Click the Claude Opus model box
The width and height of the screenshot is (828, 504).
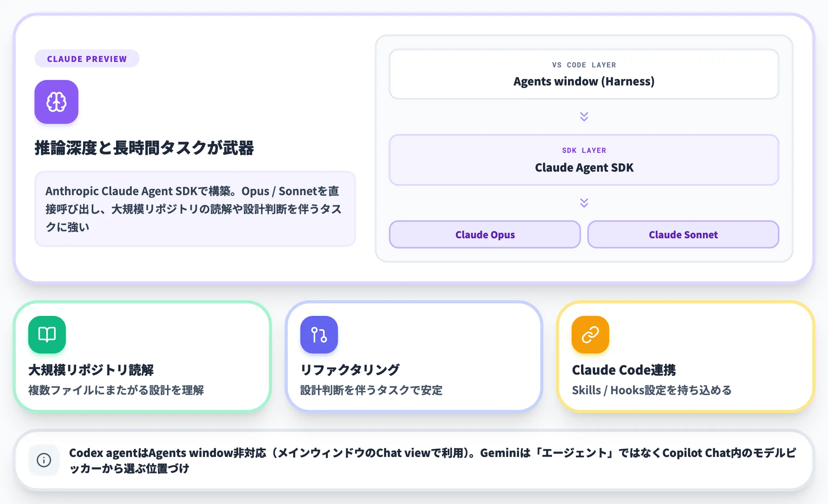[x=485, y=234]
